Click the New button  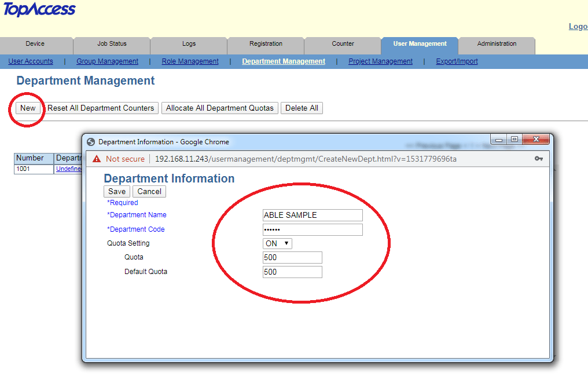[x=27, y=108]
